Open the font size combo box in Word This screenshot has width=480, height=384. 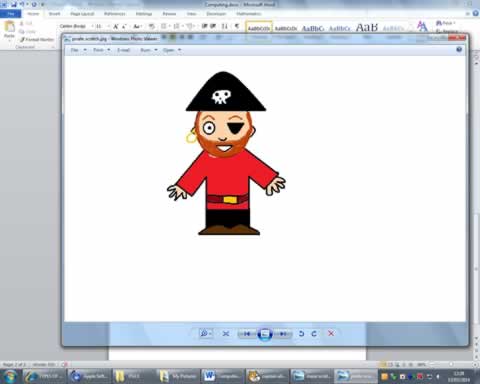[102, 26]
